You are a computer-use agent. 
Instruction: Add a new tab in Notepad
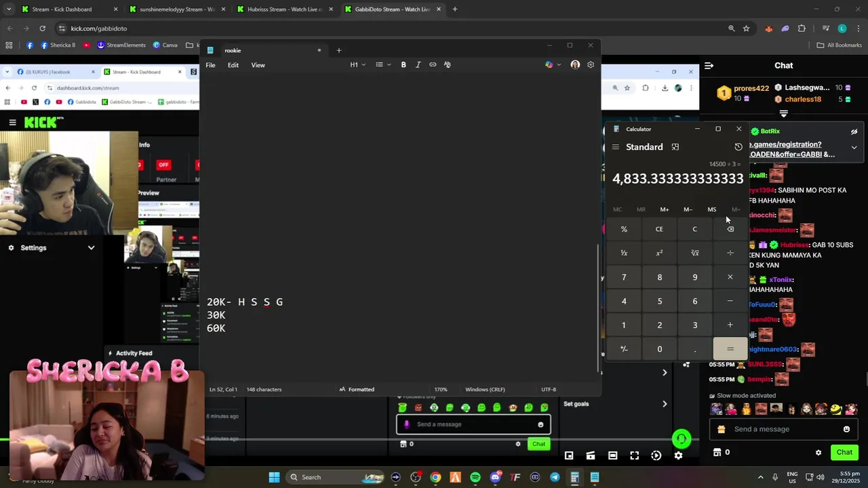(339, 50)
